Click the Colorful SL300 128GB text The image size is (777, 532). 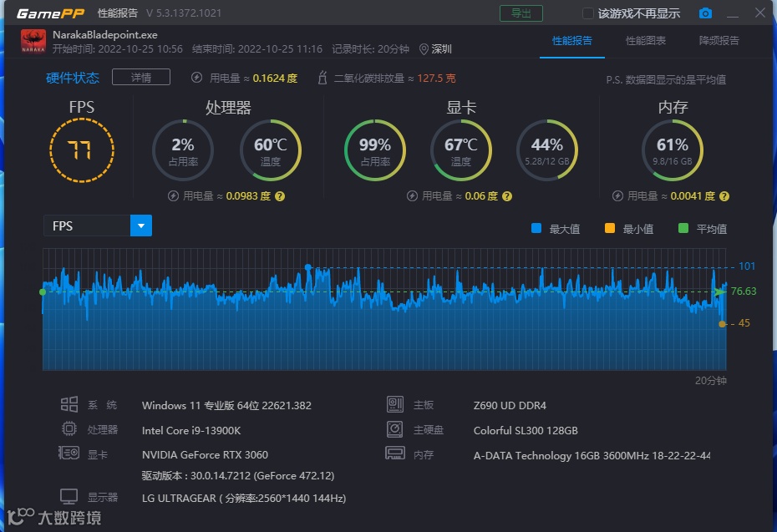coord(526,430)
